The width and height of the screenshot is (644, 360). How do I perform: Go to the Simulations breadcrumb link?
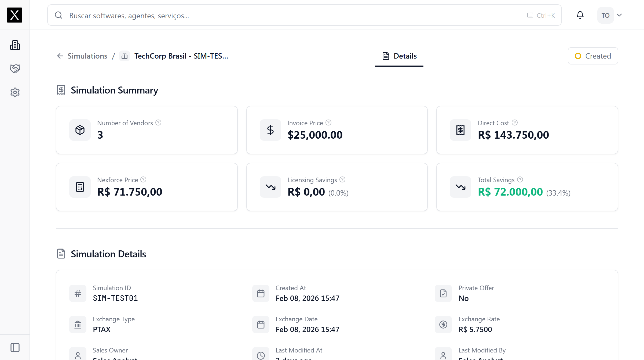coord(87,56)
